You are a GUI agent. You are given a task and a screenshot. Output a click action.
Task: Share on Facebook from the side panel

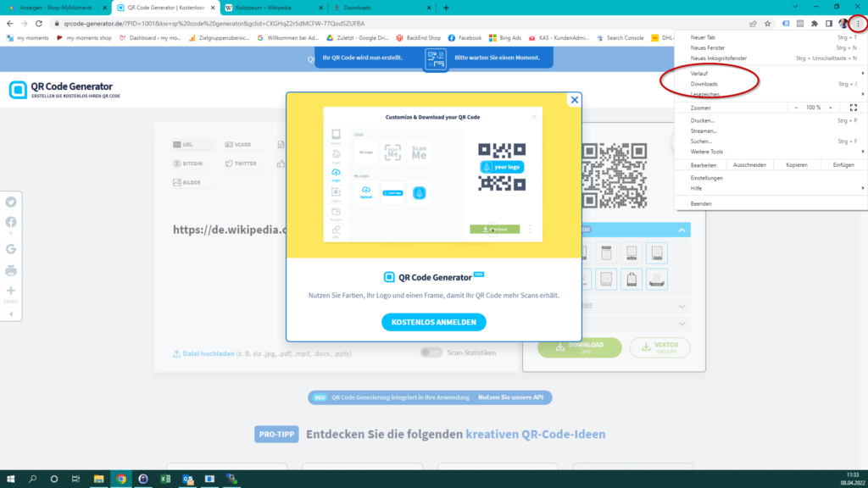point(11,222)
